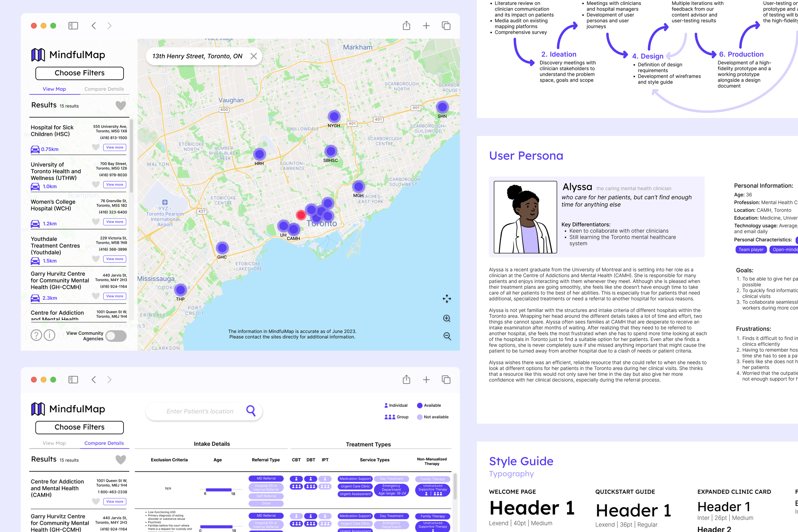
Task: Switch to Compare Details tab in map view
Action: tap(104, 89)
